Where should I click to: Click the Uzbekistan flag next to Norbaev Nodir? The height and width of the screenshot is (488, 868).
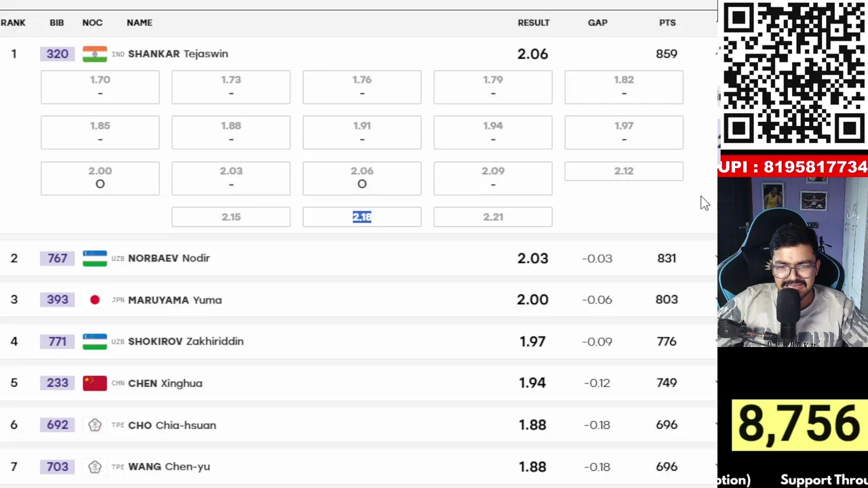pyautogui.click(x=95, y=258)
